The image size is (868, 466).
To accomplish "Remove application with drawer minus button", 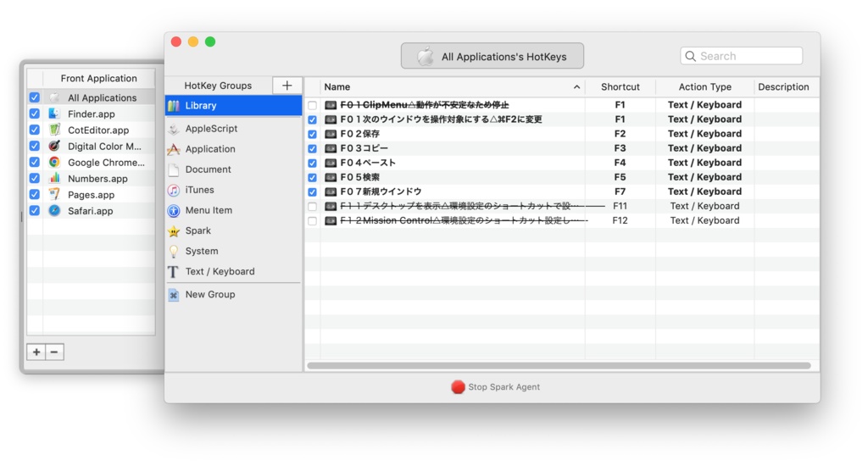I will [54, 352].
